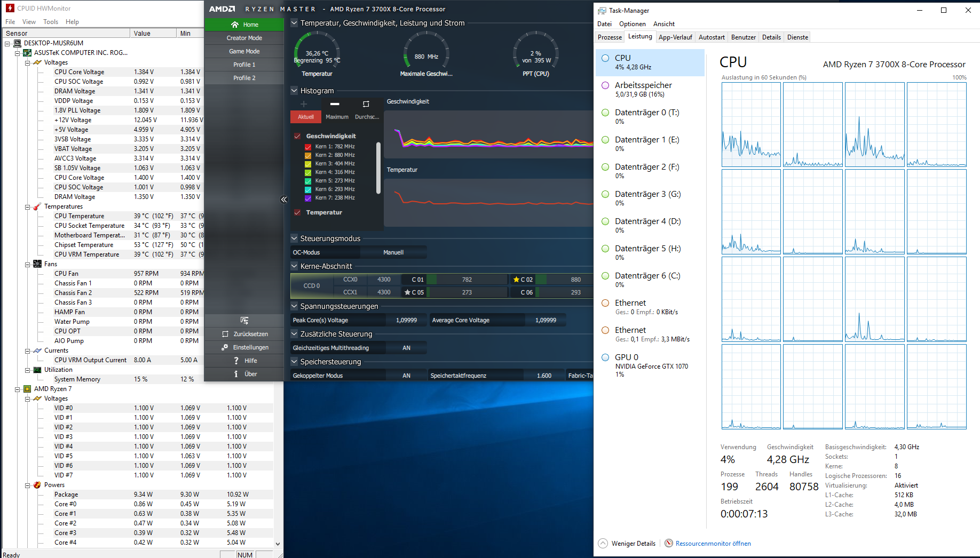
Task: Click the Voltages icon under ASUSTeK
Action: 37,62
